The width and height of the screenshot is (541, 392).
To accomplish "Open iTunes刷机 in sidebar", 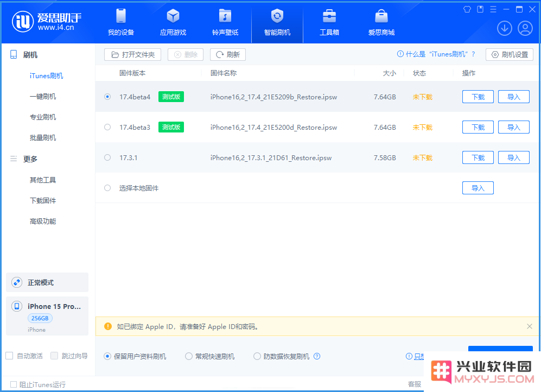I will click(x=46, y=75).
